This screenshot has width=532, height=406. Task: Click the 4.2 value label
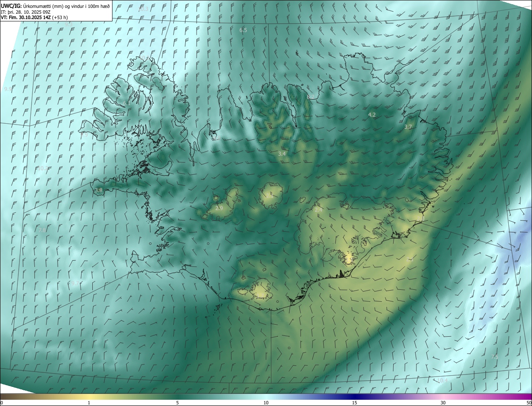click(x=372, y=115)
